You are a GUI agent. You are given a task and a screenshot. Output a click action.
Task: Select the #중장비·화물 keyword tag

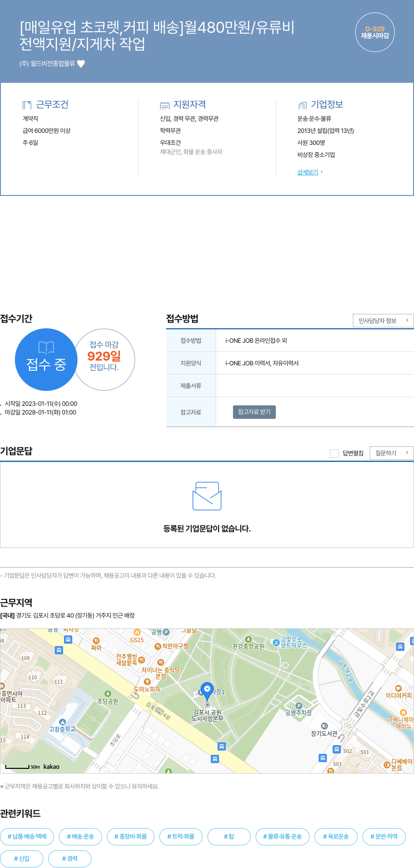pyautogui.click(x=130, y=837)
